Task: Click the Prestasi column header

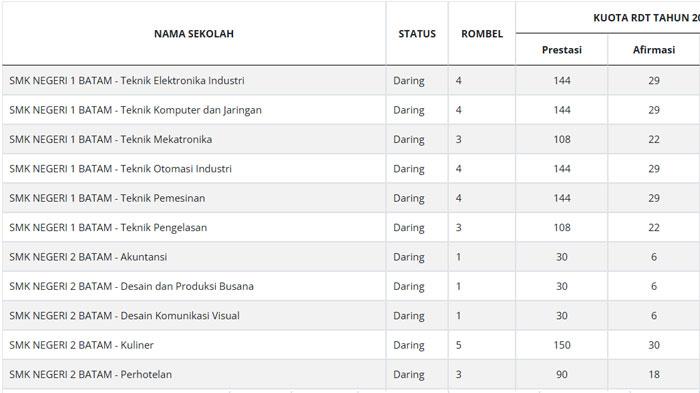Action: (562, 50)
